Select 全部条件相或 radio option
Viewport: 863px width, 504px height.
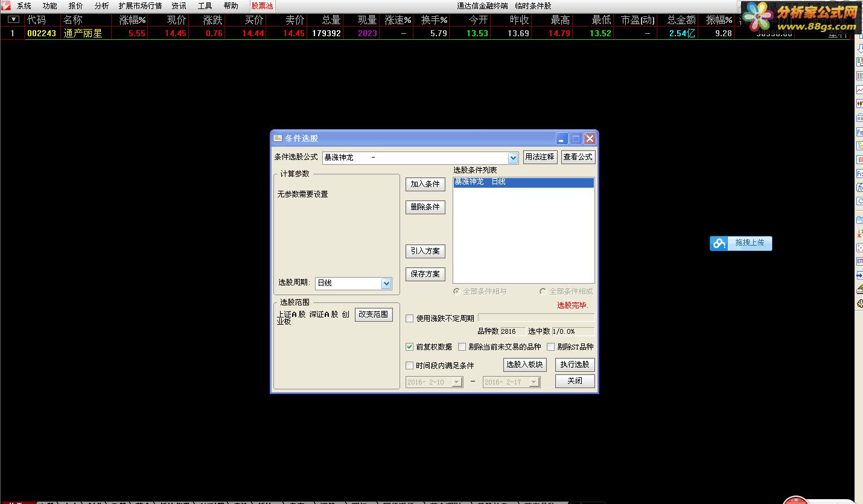[x=543, y=292]
